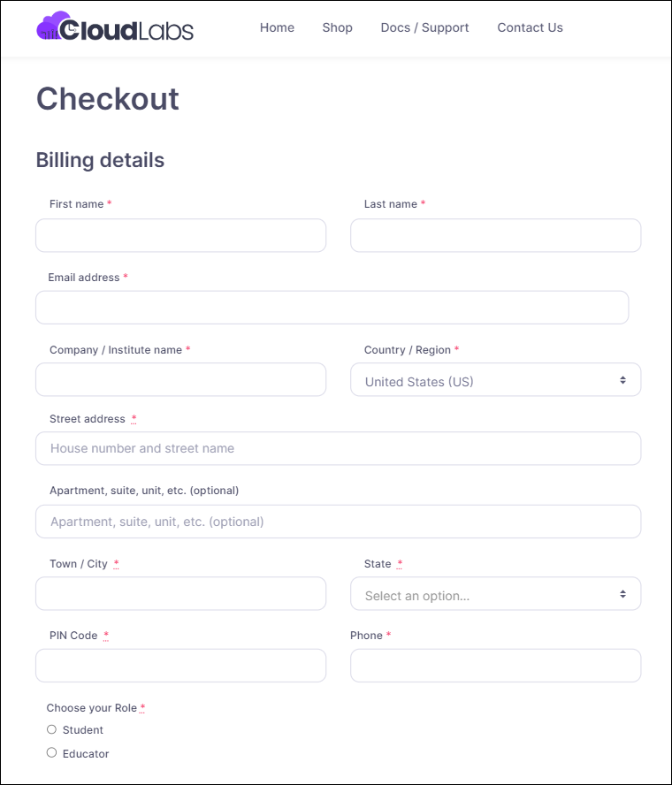The width and height of the screenshot is (672, 785).
Task: Click the Phone number field
Action: tap(495, 666)
